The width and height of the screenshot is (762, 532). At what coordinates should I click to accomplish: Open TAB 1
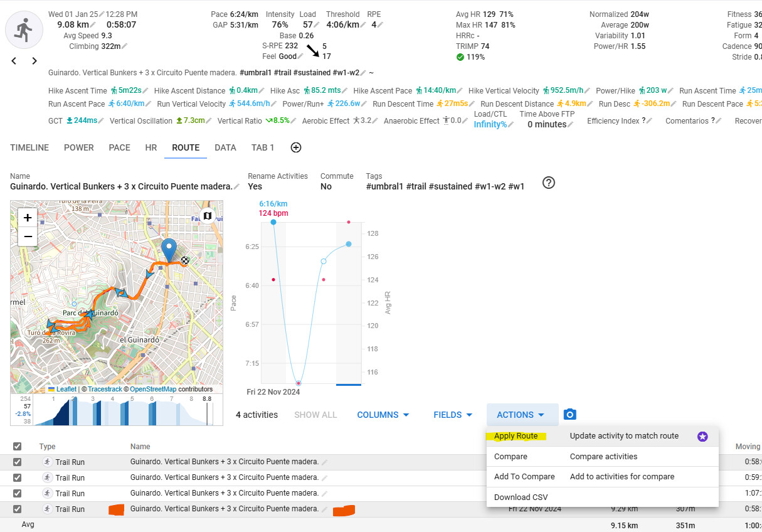263,147
